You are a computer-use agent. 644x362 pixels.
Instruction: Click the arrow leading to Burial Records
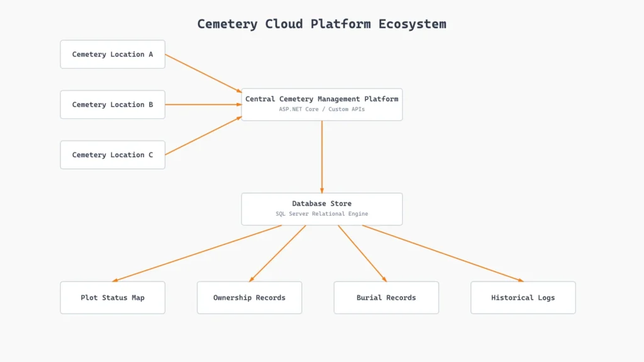pos(362,253)
